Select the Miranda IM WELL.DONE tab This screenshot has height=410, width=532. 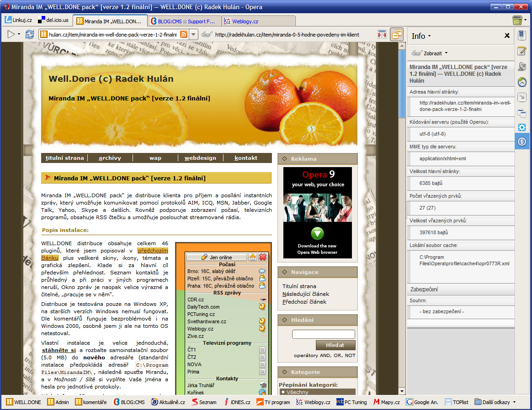click(x=110, y=21)
